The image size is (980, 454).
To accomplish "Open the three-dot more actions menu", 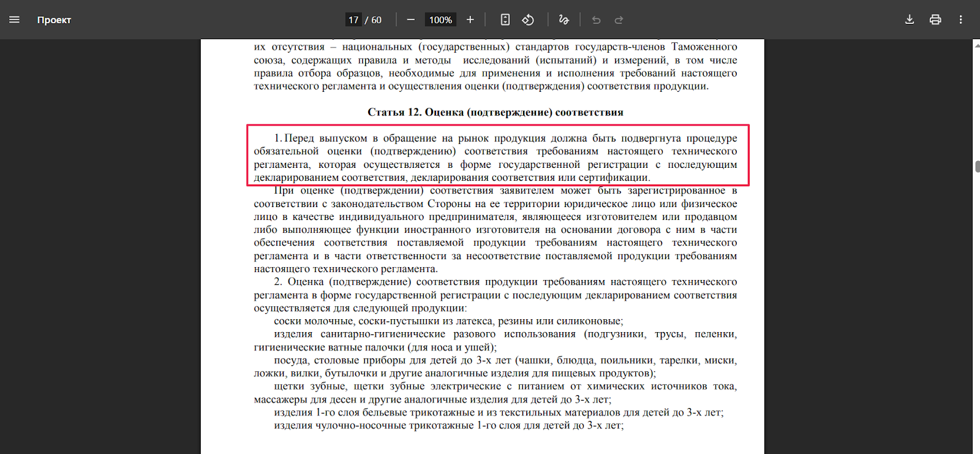I will point(960,20).
